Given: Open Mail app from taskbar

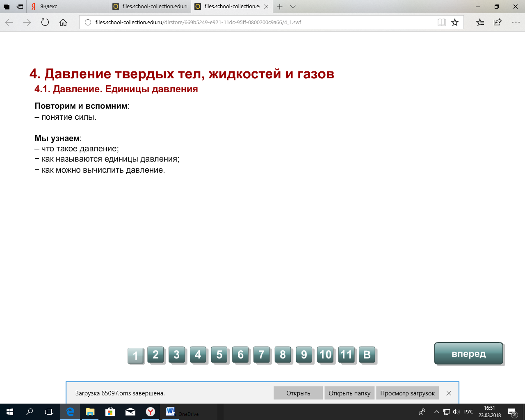Looking at the screenshot, I should tap(130, 412).
